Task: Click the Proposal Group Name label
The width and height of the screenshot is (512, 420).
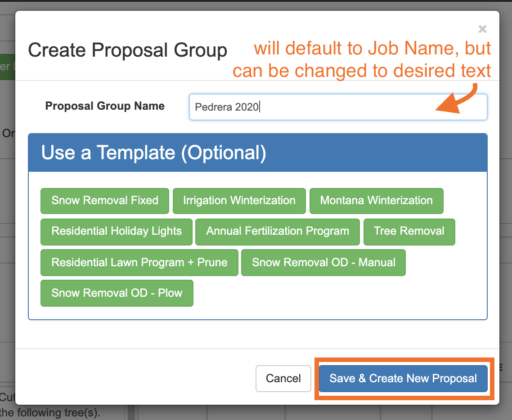Action: tap(105, 106)
